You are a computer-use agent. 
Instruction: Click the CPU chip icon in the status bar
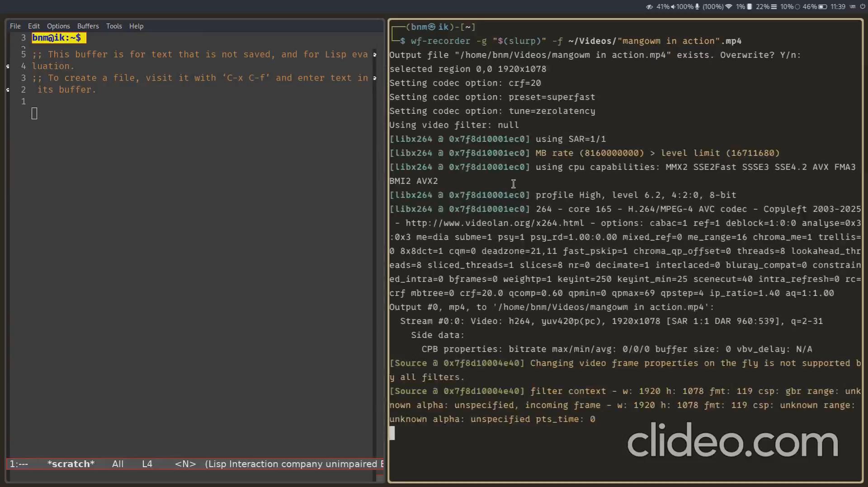coord(750,7)
